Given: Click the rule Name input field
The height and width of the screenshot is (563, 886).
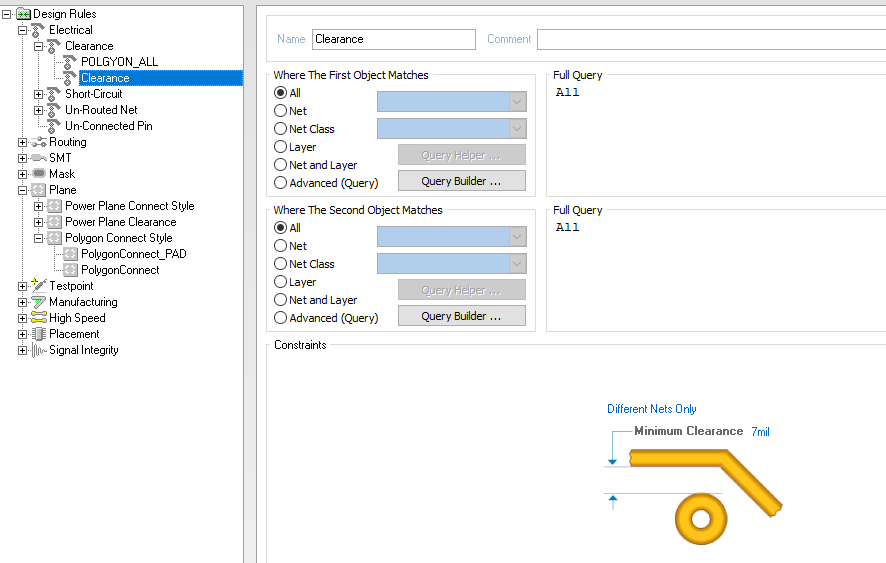Looking at the screenshot, I should pyautogui.click(x=393, y=39).
